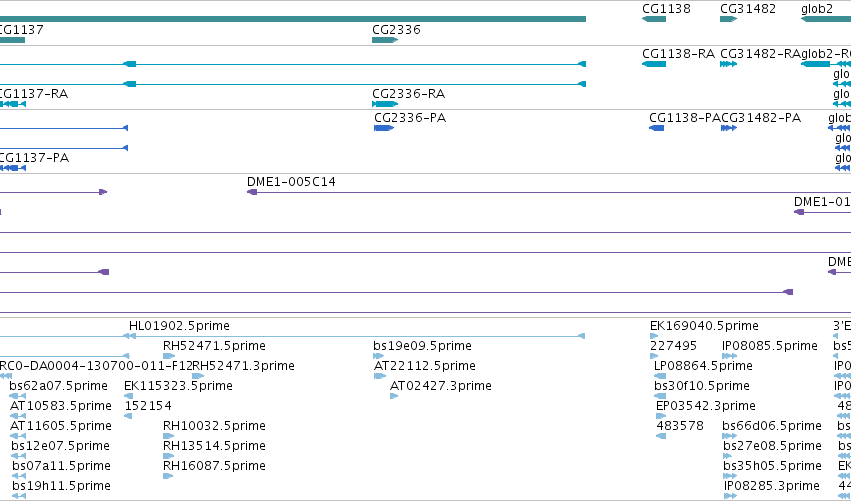Select the CG2336-PA protein glyph
The image size is (851, 501).
(384, 128)
